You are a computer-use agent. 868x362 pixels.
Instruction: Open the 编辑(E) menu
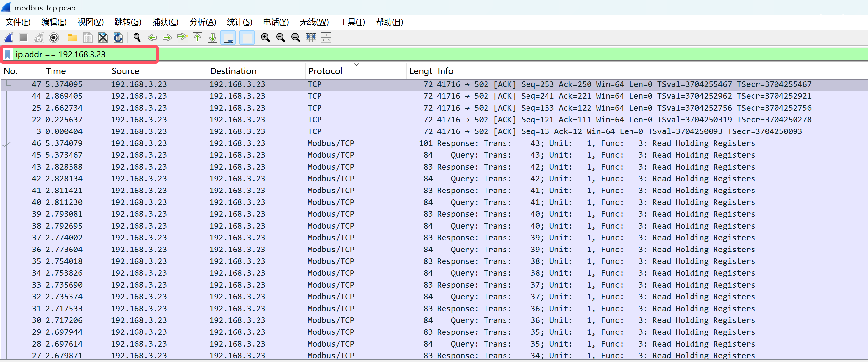[x=54, y=22]
